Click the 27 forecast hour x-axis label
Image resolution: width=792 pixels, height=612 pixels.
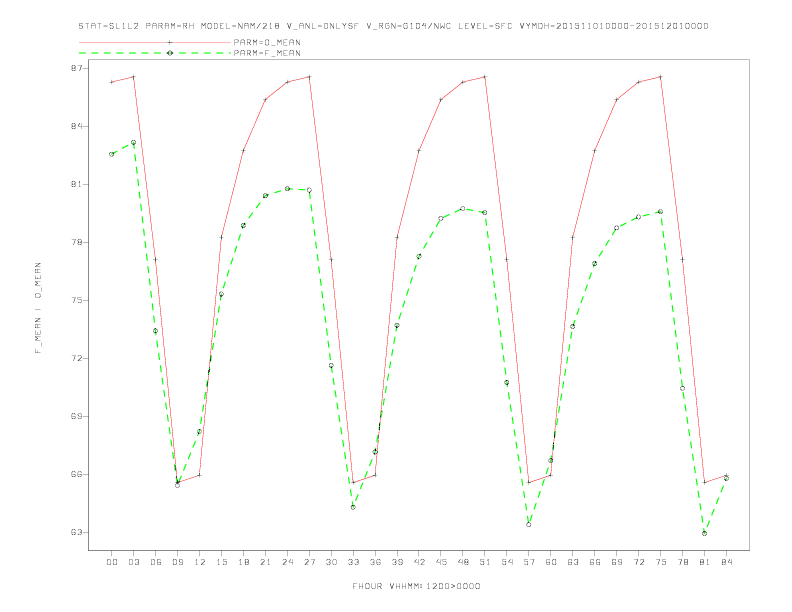309,562
